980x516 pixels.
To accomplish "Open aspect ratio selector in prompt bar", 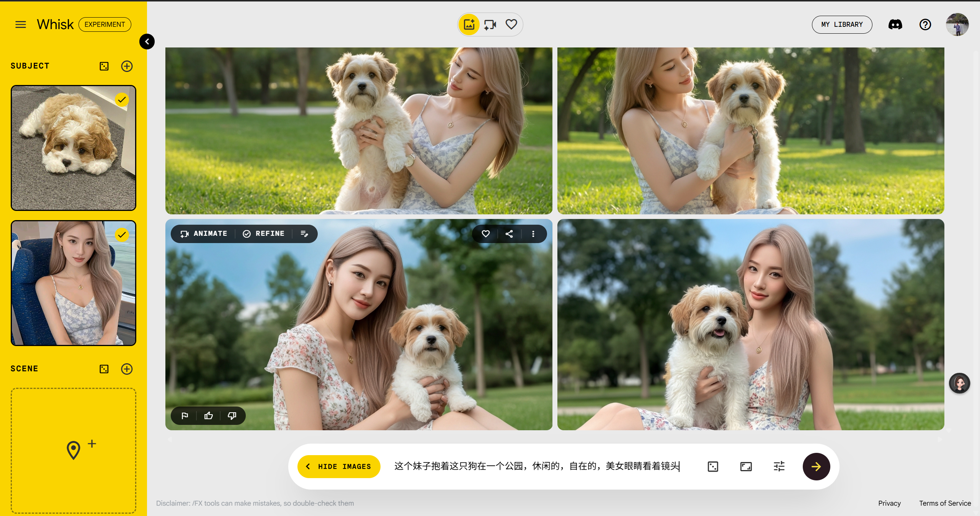I will (746, 467).
